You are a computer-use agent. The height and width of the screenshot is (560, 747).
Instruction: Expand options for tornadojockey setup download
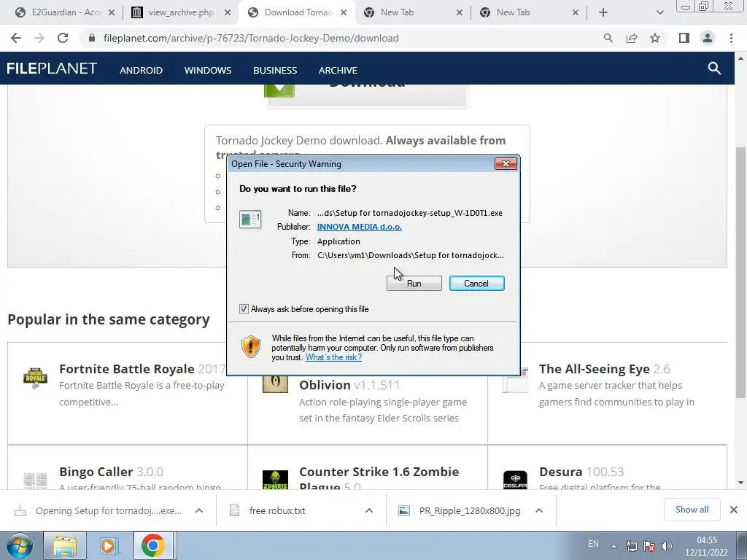(199, 510)
